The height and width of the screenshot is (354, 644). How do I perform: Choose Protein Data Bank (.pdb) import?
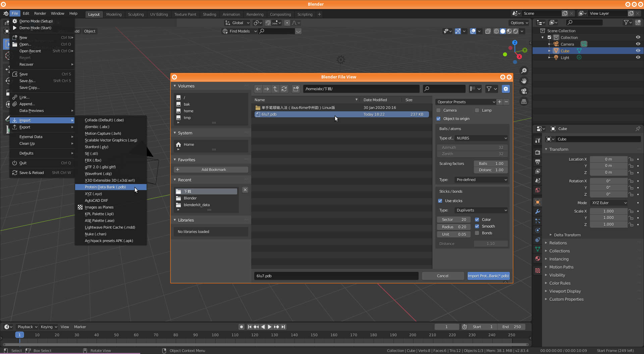111,187
